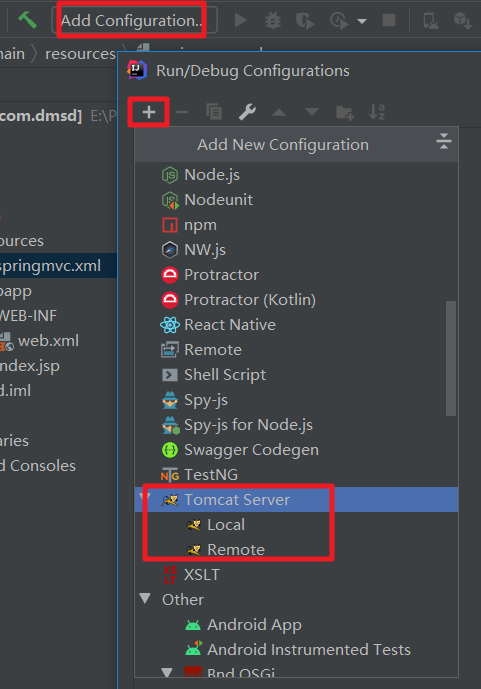Click the sort alphabetically icon
Image resolution: width=481 pixels, height=689 pixels.
click(x=377, y=112)
